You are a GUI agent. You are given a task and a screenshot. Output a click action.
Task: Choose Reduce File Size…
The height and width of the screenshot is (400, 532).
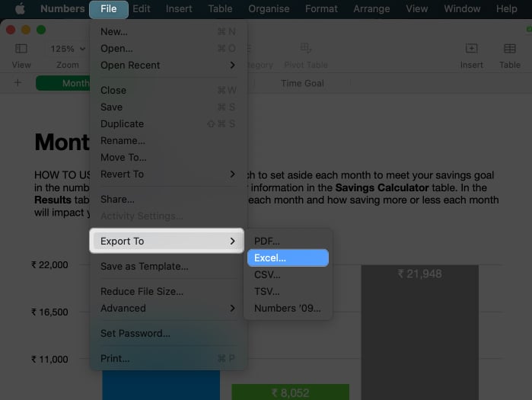[x=168, y=292]
